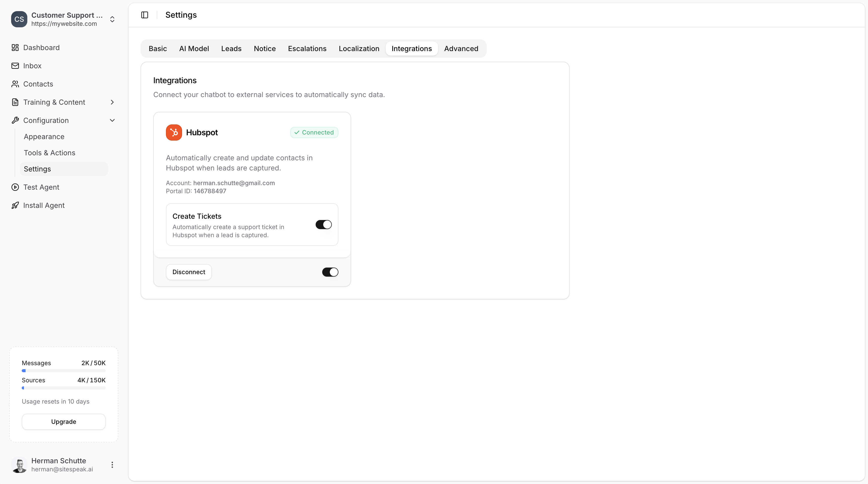Click the Upgrade button
Screen dimensions: 868x484
point(63,421)
